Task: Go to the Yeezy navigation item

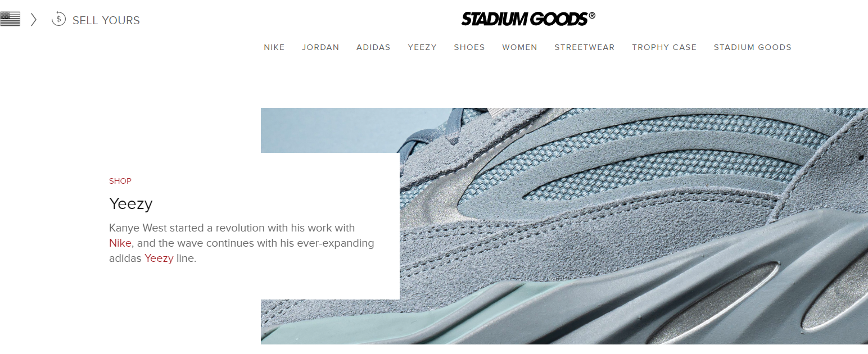Action: 422,47
